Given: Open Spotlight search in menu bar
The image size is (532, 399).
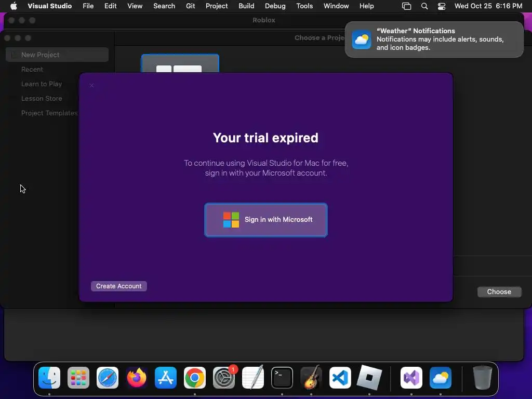Looking at the screenshot, I should click(424, 6).
